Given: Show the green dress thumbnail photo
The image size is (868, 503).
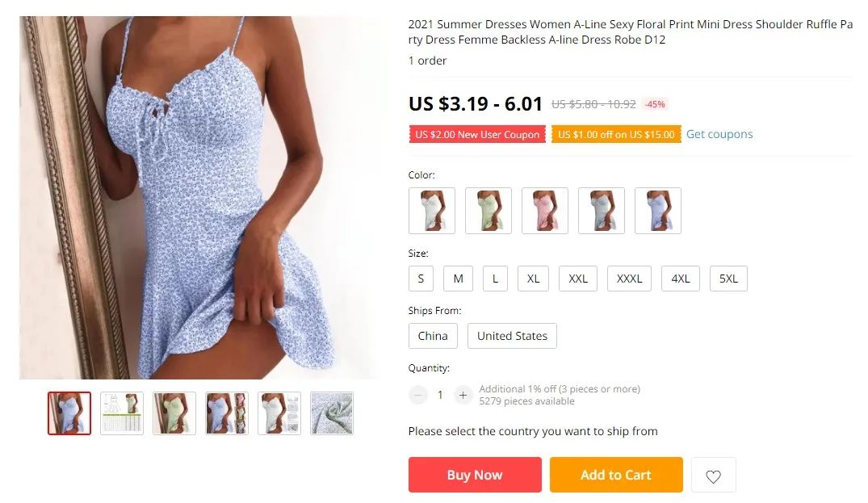Looking at the screenshot, I should click(174, 413).
